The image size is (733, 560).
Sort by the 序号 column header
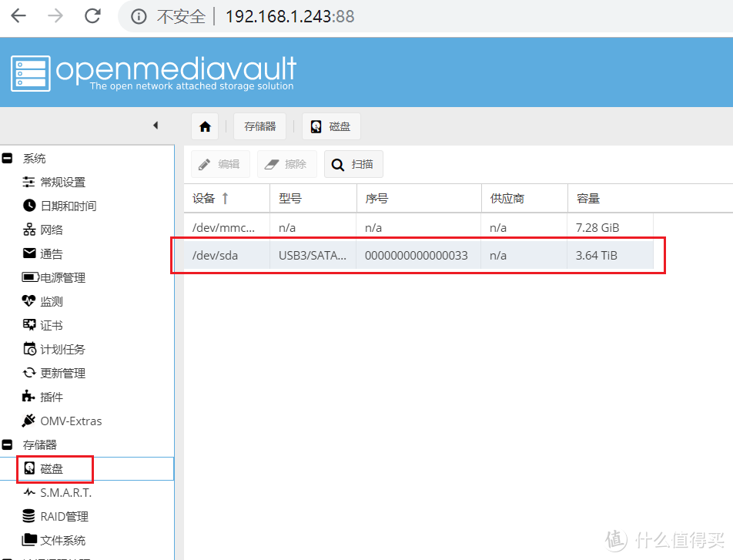[x=419, y=199]
